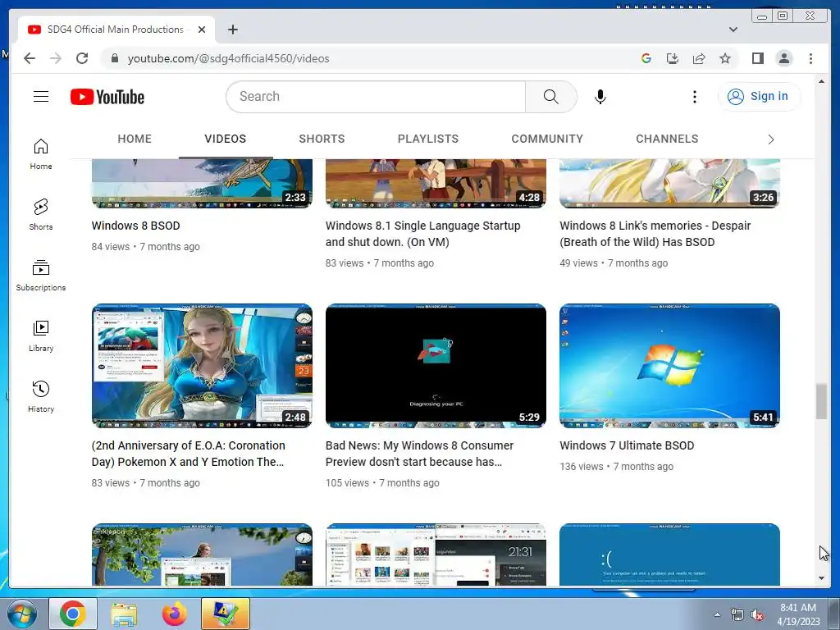Show hidden tray icons arrow
This screenshot has width=840, height=630.
pyautogui.click(x=717, y=615)
